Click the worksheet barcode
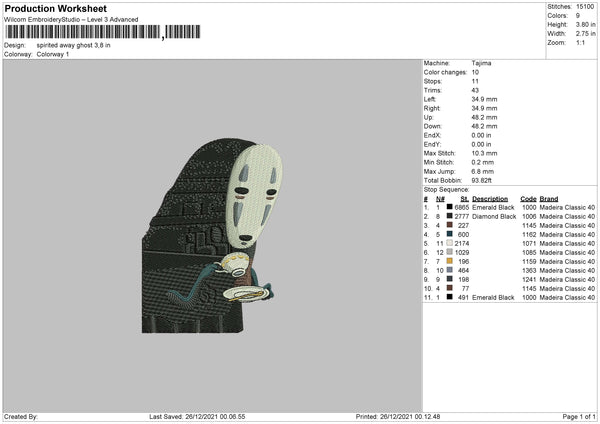 pyautogui.click(x=103, y=32)
